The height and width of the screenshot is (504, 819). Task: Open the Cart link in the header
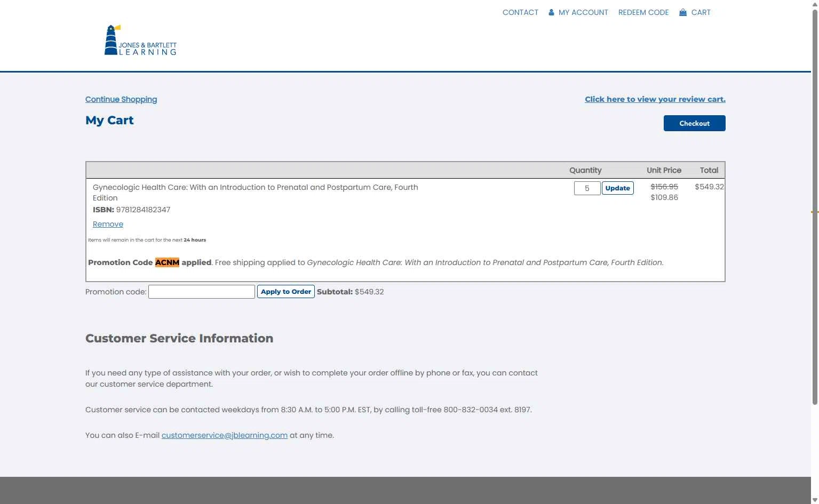tap(701, 12)
